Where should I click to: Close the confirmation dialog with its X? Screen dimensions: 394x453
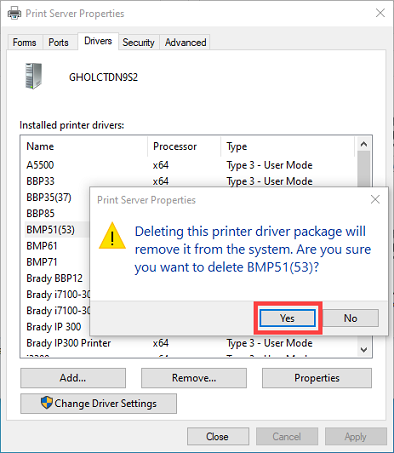(x=375, y=200)
